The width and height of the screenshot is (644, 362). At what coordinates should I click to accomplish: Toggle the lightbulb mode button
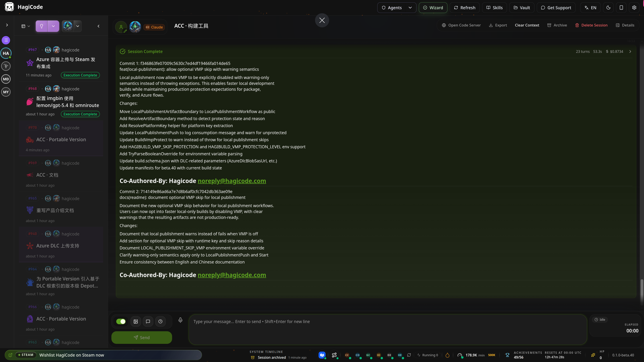tap(41, 26)
